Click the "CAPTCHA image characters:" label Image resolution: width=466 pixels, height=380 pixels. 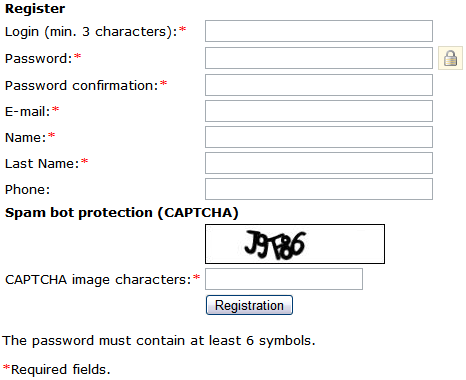click(98, 280)
